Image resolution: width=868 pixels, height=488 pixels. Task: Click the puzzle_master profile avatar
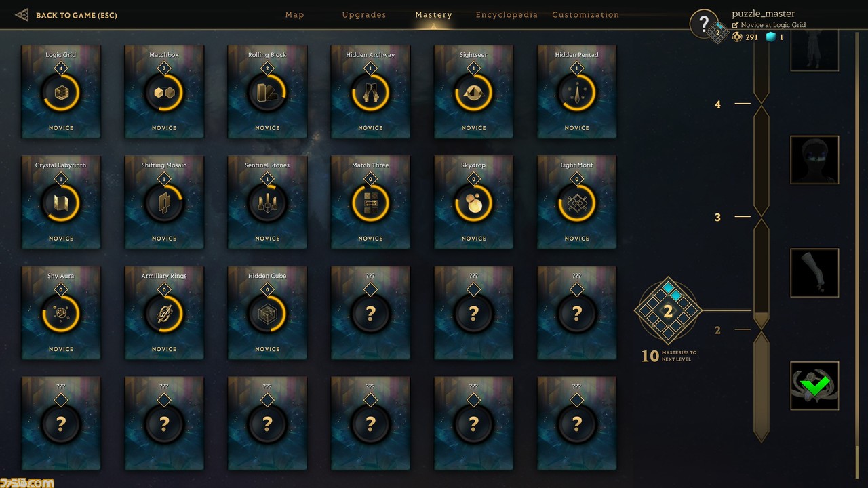(704, 24)
